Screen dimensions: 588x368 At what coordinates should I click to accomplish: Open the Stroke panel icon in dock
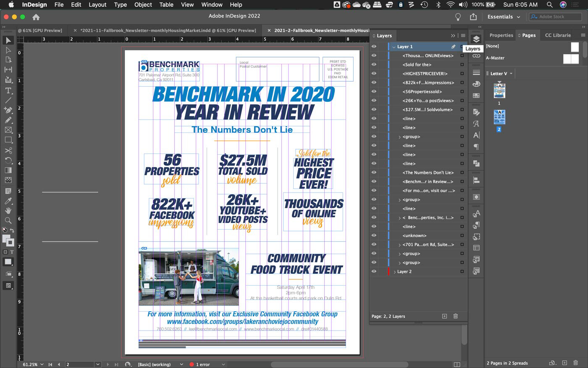(x=476, y=73)
